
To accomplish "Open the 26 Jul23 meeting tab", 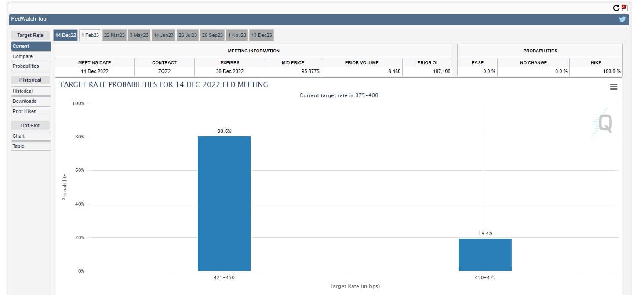I will pos(188,35).
